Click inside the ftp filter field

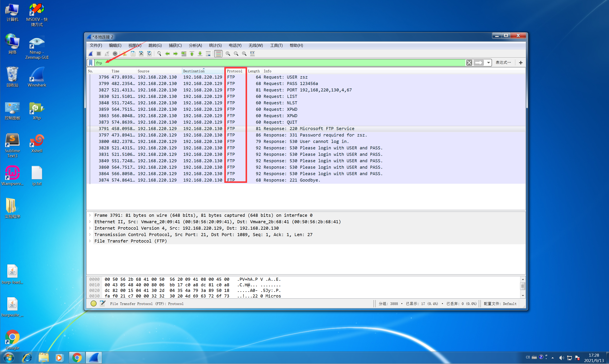point(280,63)
